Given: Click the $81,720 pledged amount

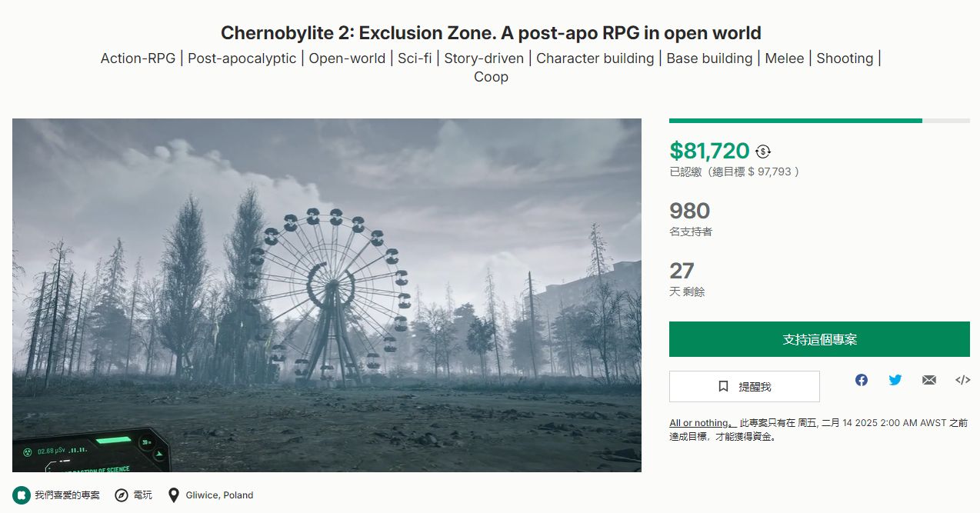Looking at the screenshot, I should point(709,151).
